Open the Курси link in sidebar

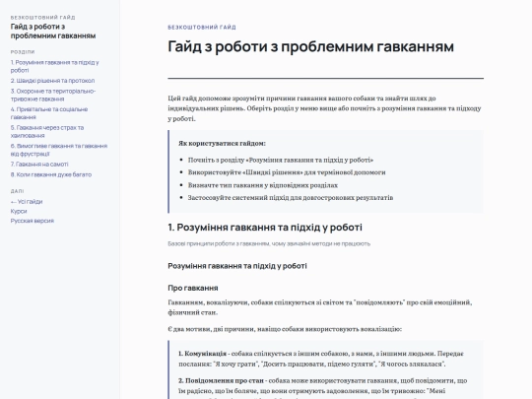point(19,211)
